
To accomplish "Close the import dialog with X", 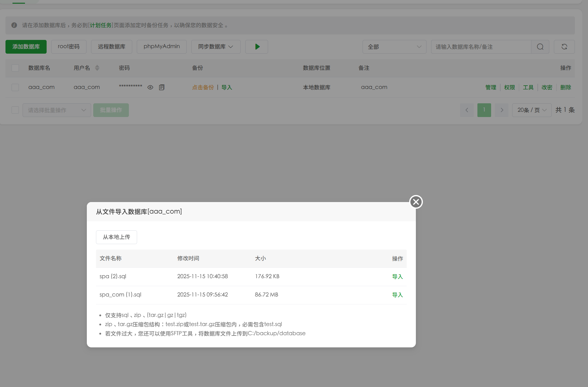I will (416, 202).
